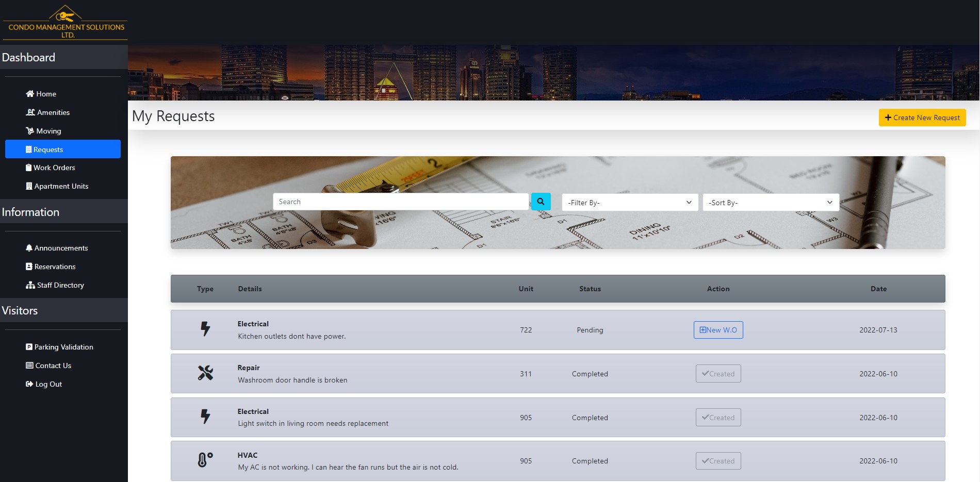This screenshot has width=980, height=482.
Task: Click the Apartment Units building icon
Action: point(29,186)
